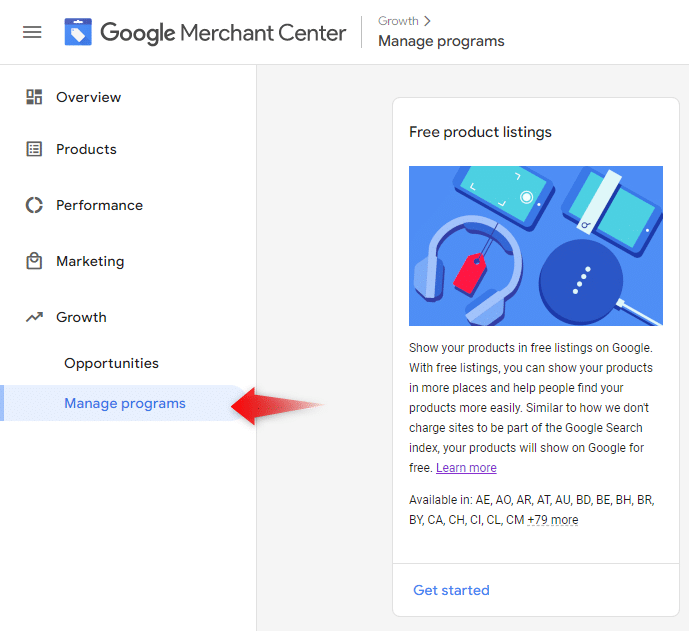This screenshot has height=631, width=689.
Task: Click Get started for free listings
Action: pos(451,590)
